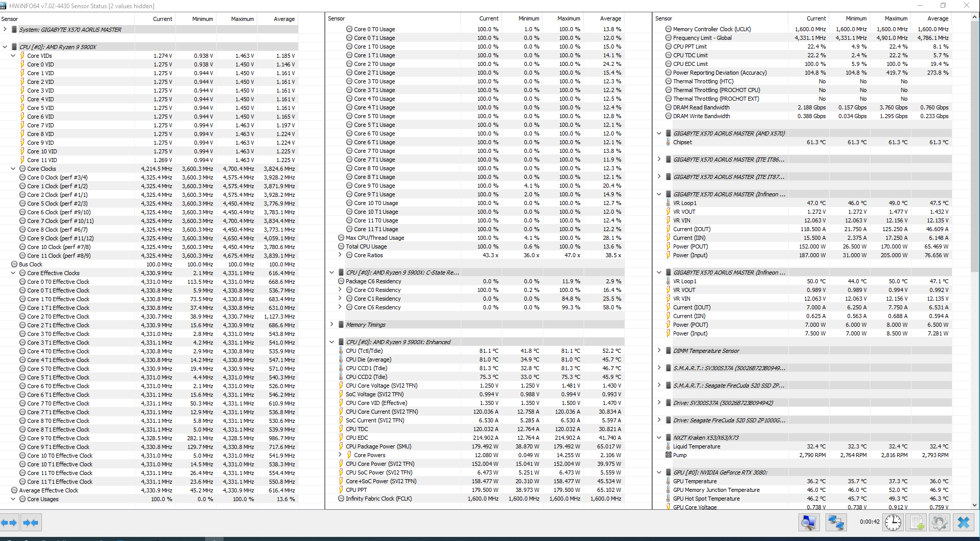
Task: Click the Memory Controller Clock (UCLK) icon
Action: click(668, 29)
